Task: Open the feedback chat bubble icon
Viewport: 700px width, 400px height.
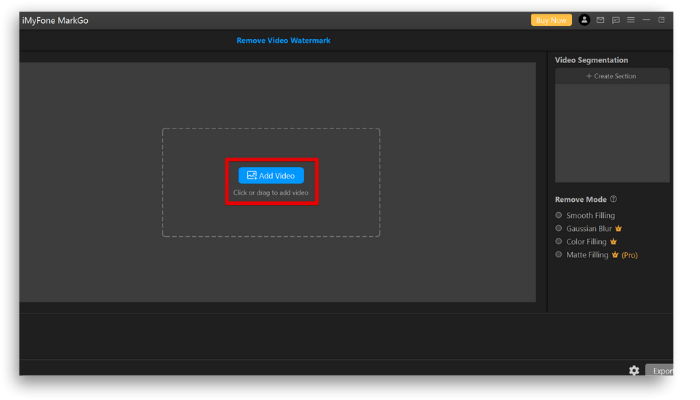Action: pyautogui.click(x=616, y=20)
